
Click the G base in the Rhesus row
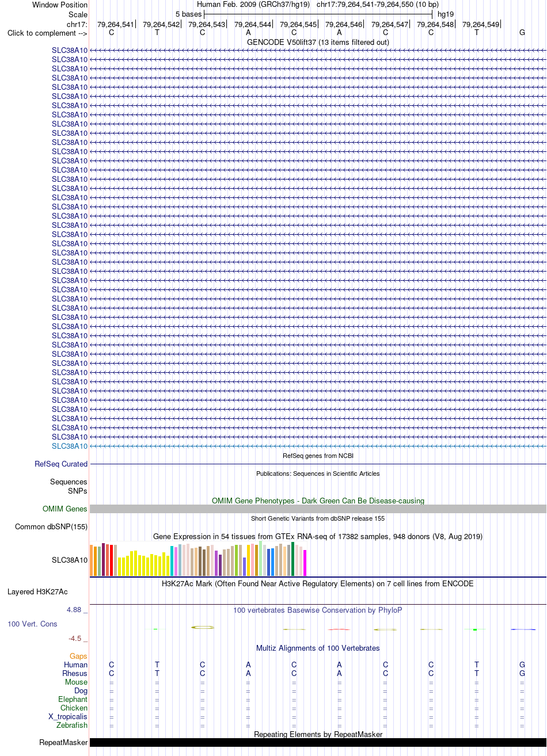pyautogui.click(x=522, y=673)
